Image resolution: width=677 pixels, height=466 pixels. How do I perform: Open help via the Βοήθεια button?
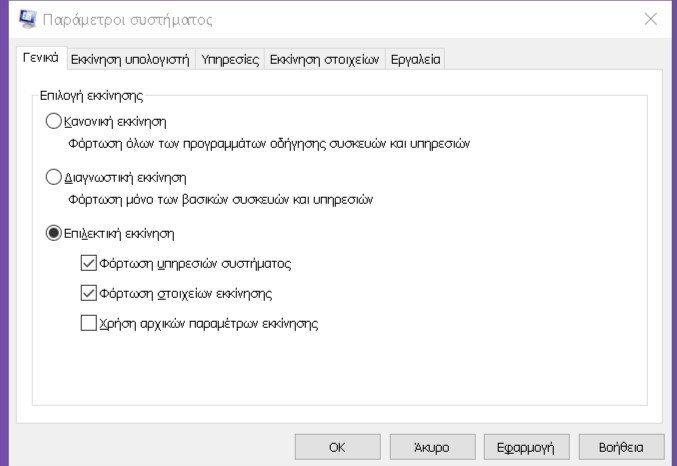pyautogui.click(x=620, y=446)
